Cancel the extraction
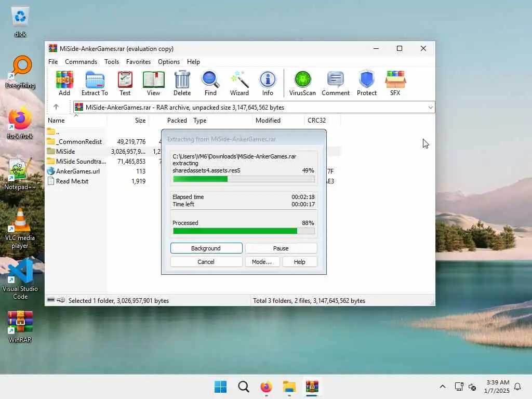This screenshot has width=532, height=399. pyautogui.click(x=206, y=262)
